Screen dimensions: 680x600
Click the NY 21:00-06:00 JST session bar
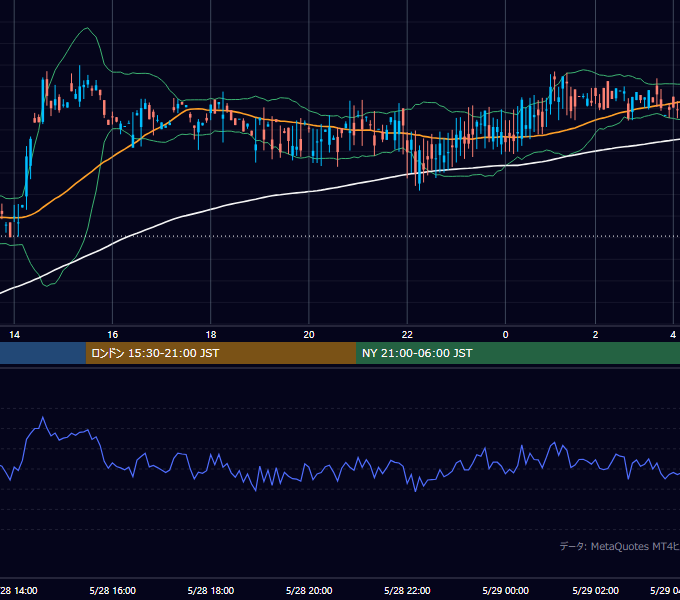pos(518,353)
